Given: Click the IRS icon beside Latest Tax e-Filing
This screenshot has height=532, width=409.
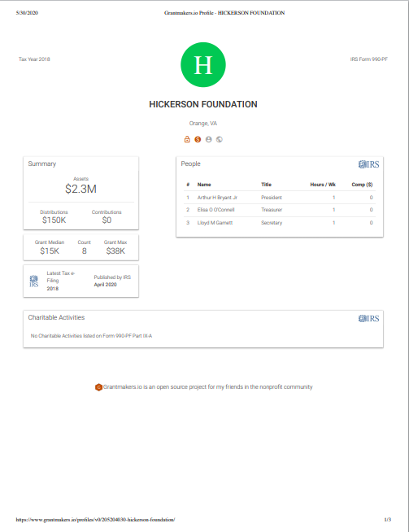Looking at the screenshot, I should coord(34,281).
